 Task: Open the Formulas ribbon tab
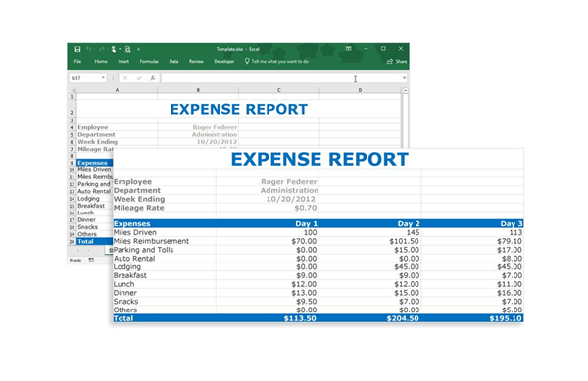(149, 61)
